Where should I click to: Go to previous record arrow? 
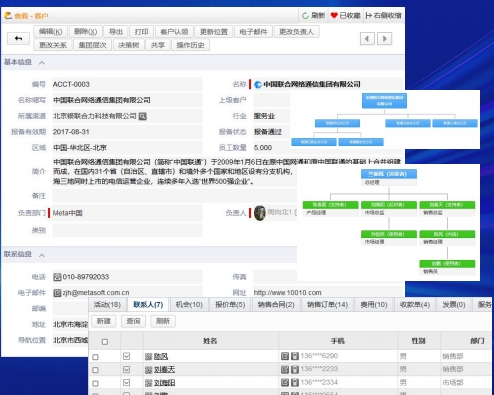coord(367,39)
